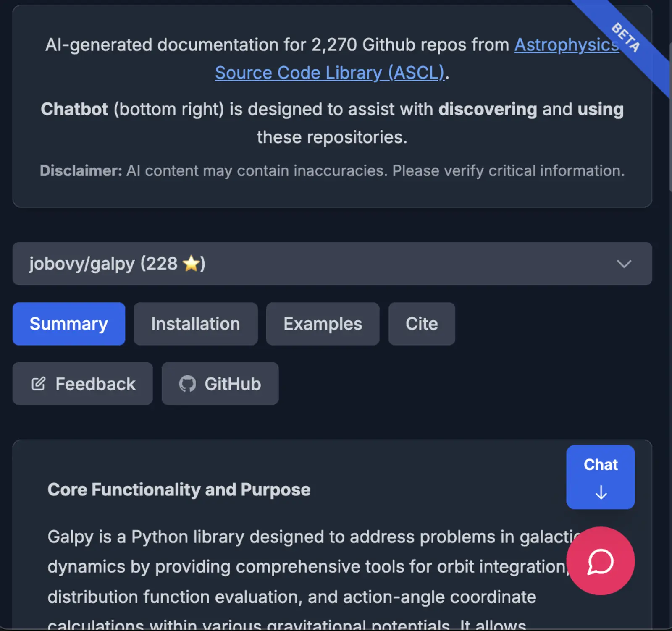Image resolution: width=672 pixels, height=631 pixels.
Task: View the Cite tab
Action: (x=421, y=324)
